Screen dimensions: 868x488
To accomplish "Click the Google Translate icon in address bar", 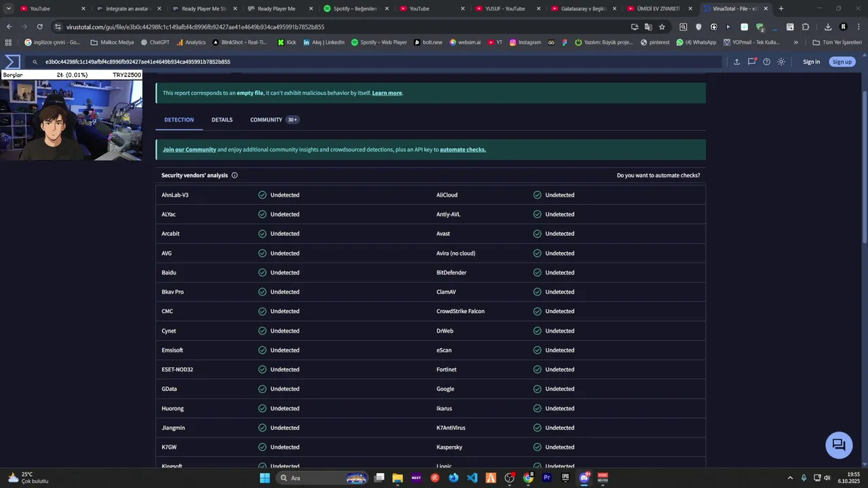I will [648, 27].
